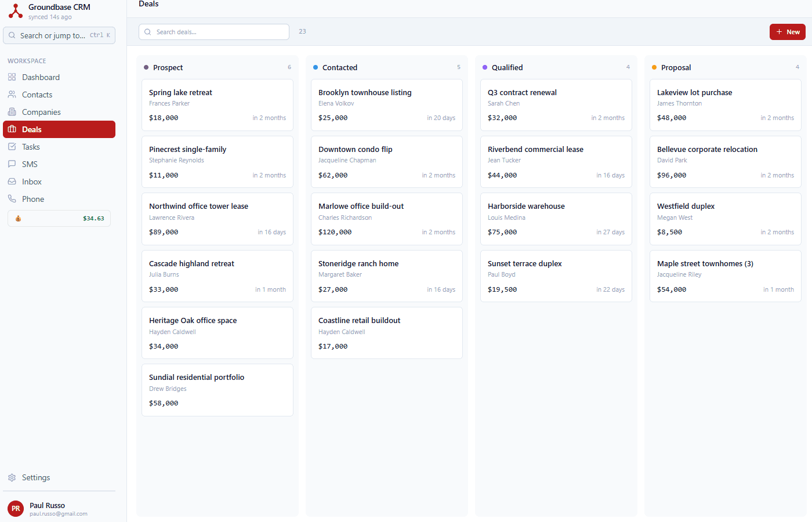
Task: Open the Spring lake retreat deal card
Action: [217, 105]
